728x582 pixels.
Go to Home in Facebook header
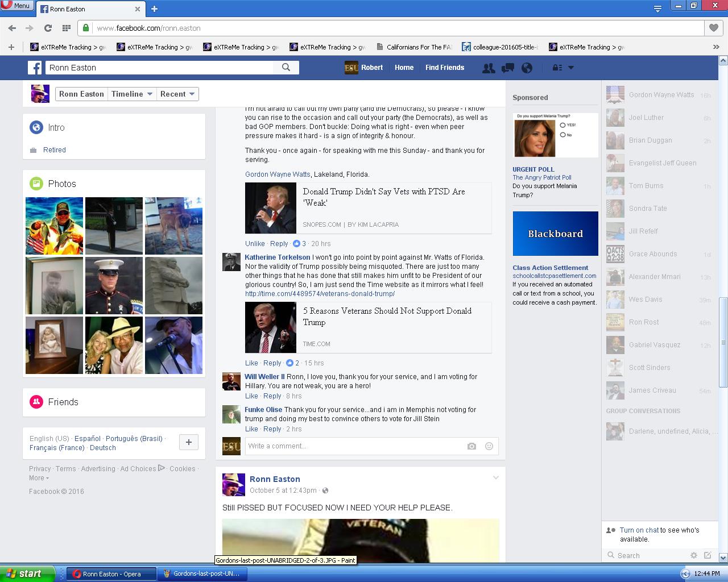click(x=404, y=67)
